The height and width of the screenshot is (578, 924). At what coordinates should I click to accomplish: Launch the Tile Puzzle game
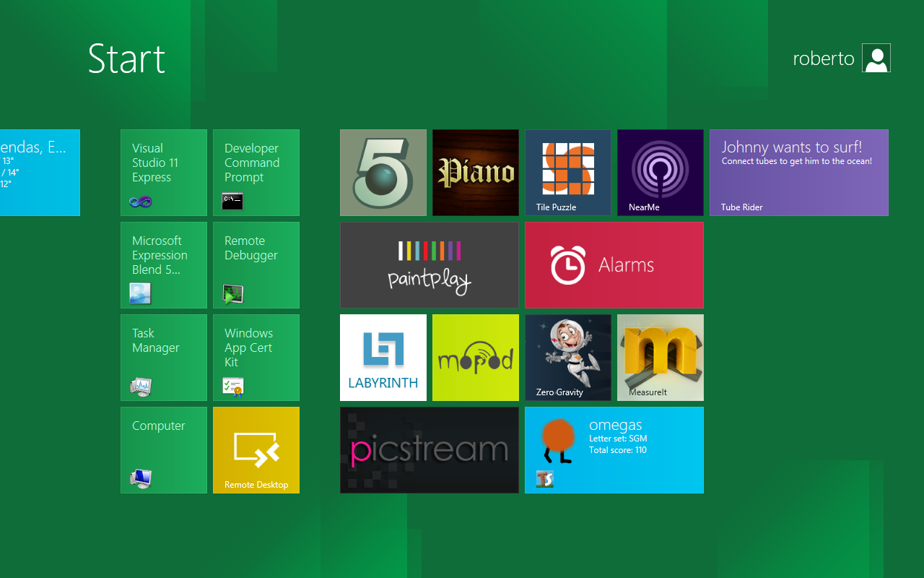click(568, 173)
